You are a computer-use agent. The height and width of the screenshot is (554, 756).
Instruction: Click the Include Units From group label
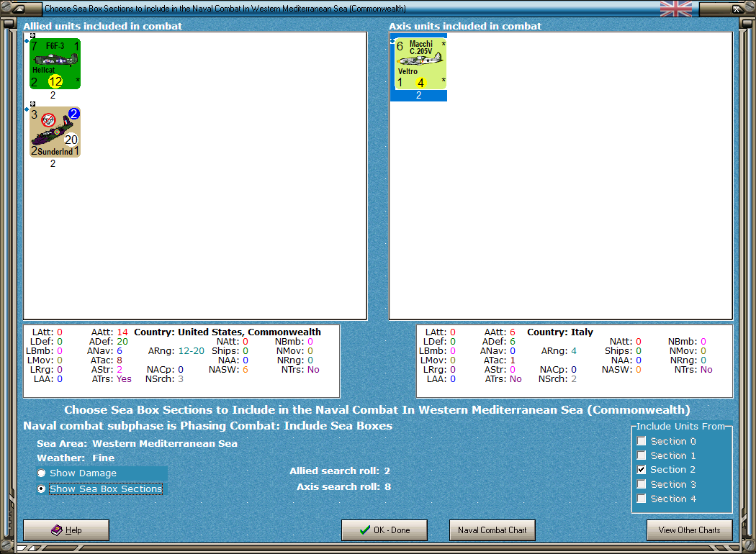[x=681, y=427]
